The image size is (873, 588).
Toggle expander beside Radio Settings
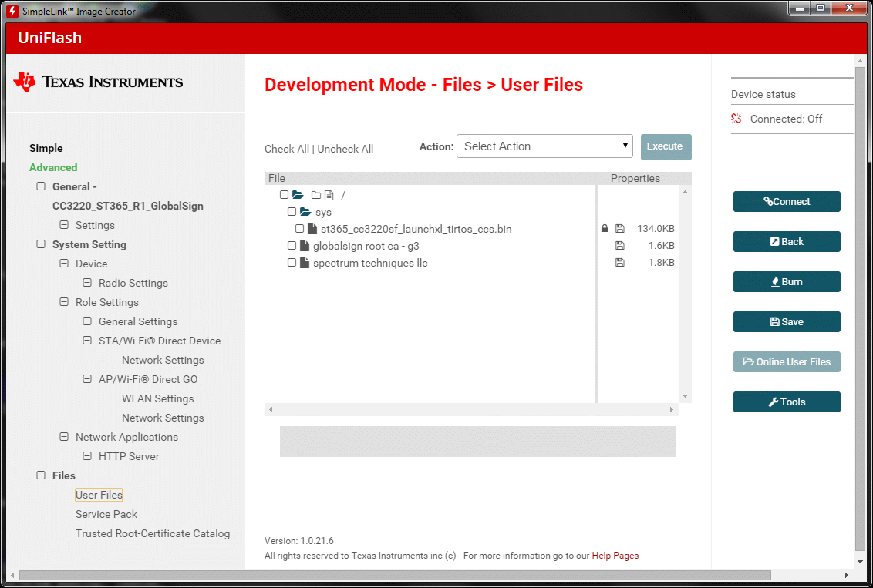87,283
